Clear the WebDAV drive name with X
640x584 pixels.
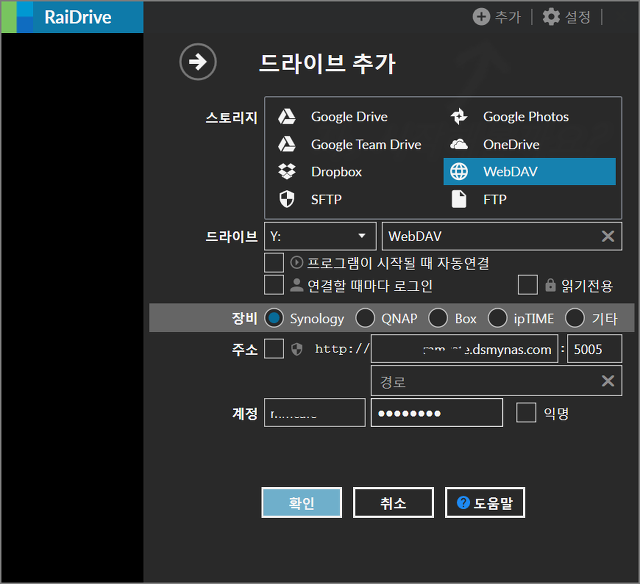click(608, 236)
